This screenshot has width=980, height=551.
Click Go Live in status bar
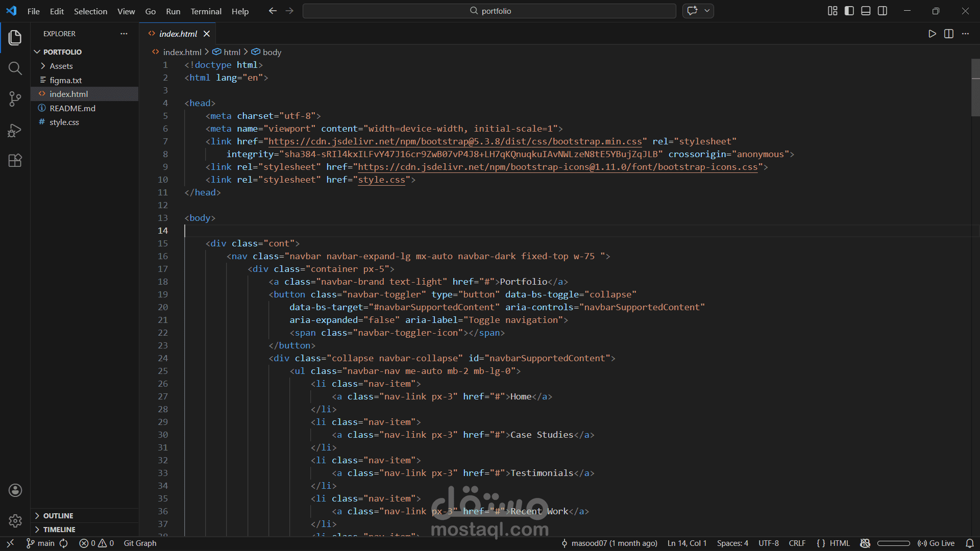point(936,543)
